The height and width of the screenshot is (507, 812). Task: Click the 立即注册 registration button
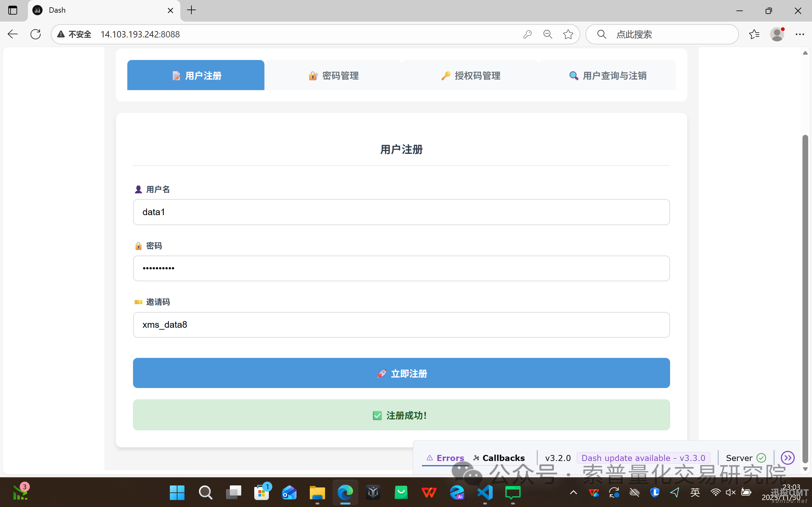(x=401, y=373)
